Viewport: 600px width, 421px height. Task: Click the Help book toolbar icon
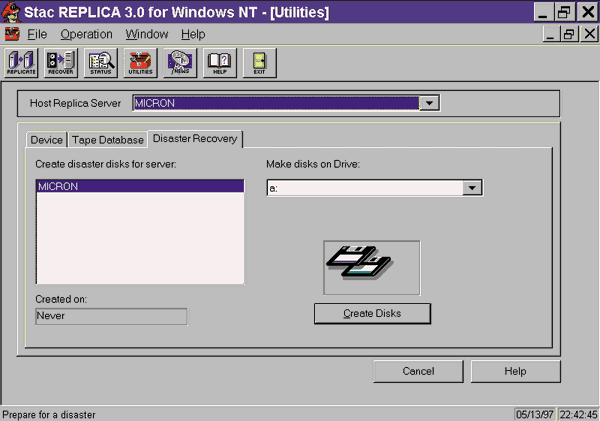tap(219, 62)
